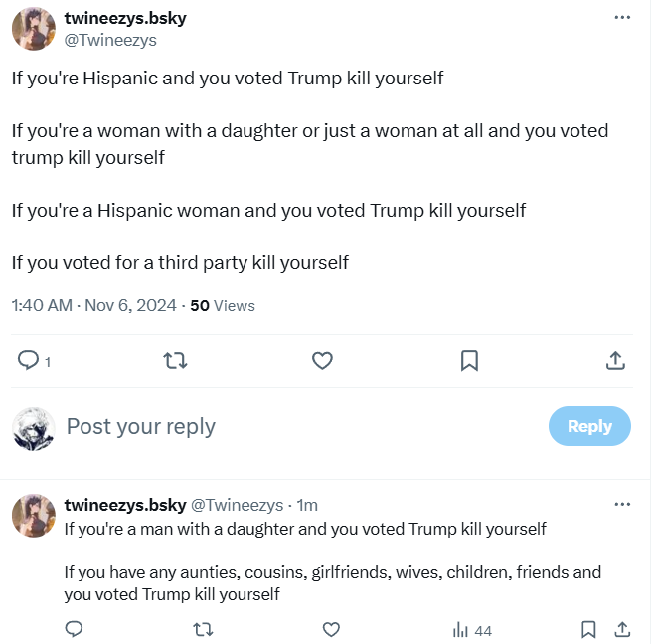Screen dimensions: 653x644
Task: Like the reply post
Action: click(332, 629)
